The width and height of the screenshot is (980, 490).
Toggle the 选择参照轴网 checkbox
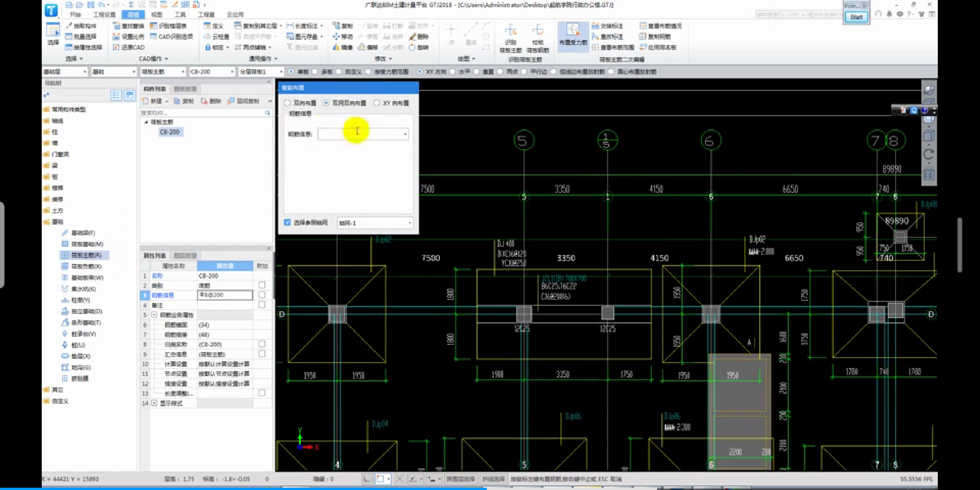pos(287,222)
